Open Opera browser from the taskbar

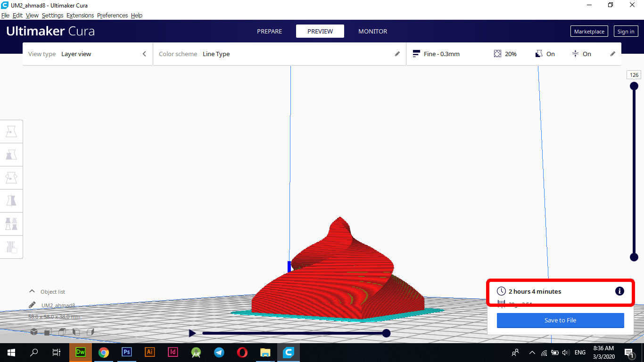pos(242,352)
